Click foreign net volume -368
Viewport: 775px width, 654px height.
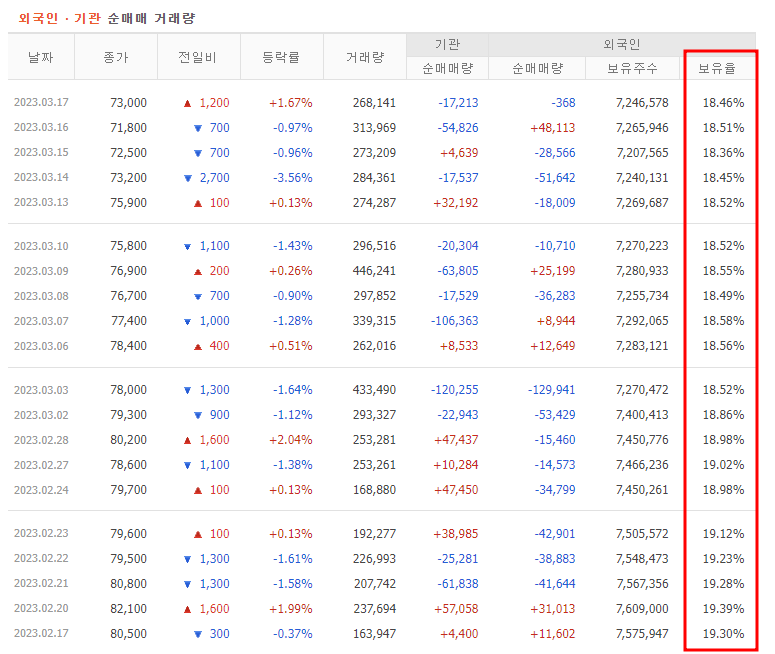(563, 103)
